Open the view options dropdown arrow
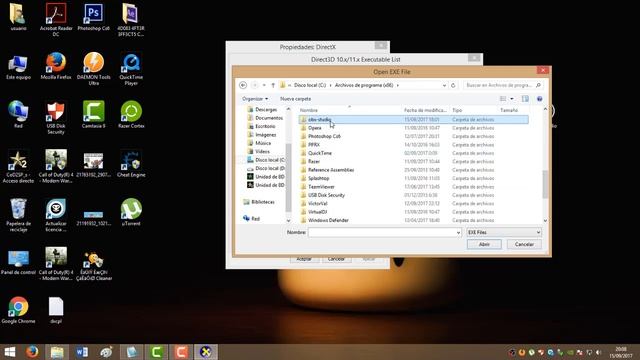Screen dimensions: 640x360 (512, 99)
